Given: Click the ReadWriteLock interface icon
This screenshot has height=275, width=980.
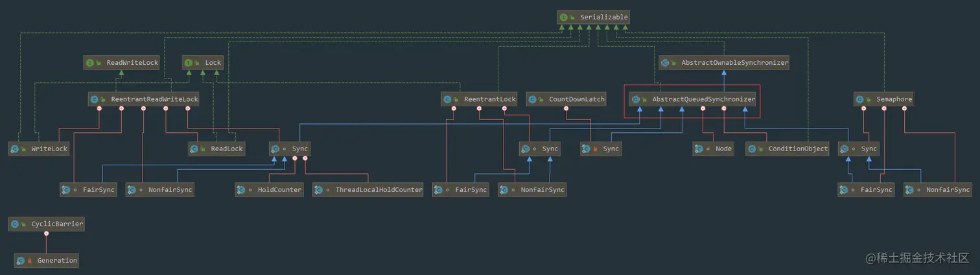Looking at the screenshot, I should [90, 63].
